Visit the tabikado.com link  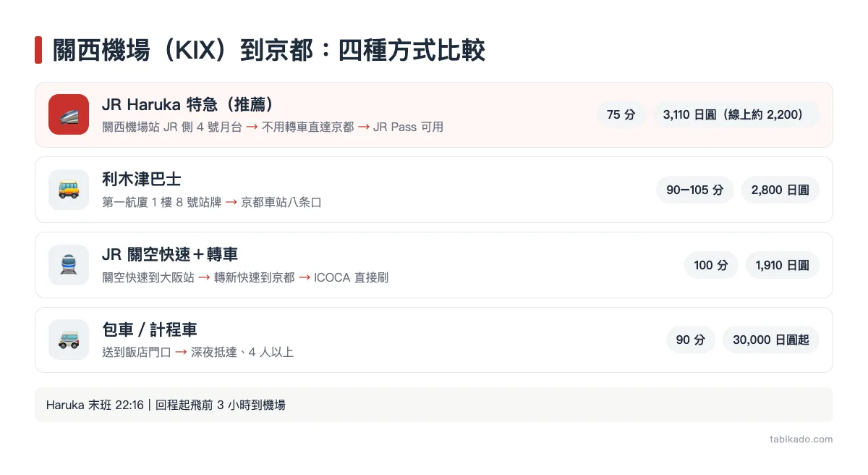click(801, 439)
